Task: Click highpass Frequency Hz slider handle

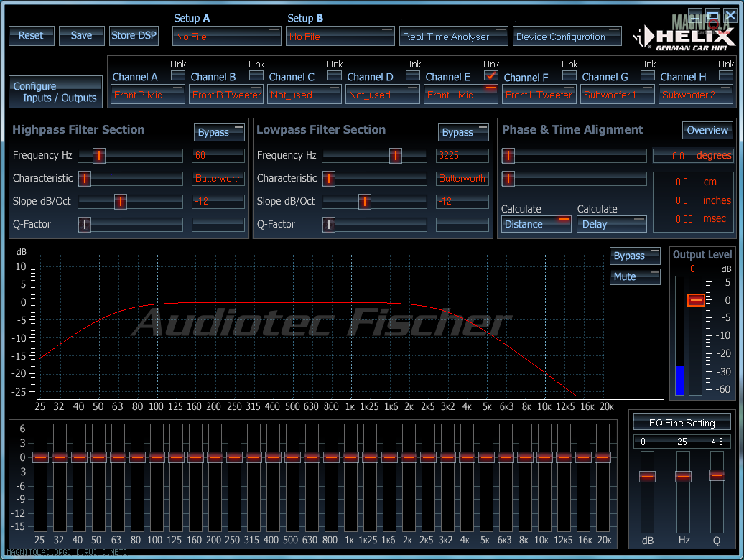Action: point(98,156)
